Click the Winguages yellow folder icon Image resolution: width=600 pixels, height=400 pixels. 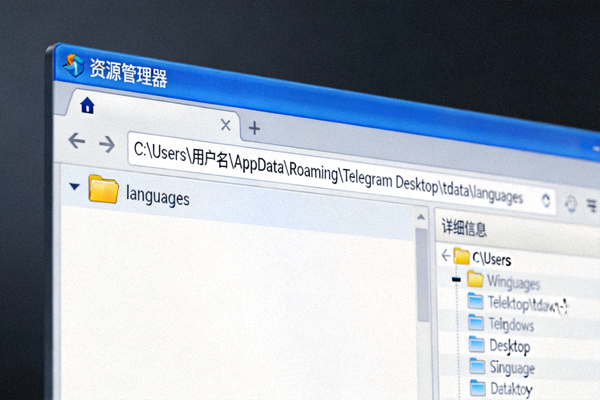pyautogui.click(x=475, y=279)
